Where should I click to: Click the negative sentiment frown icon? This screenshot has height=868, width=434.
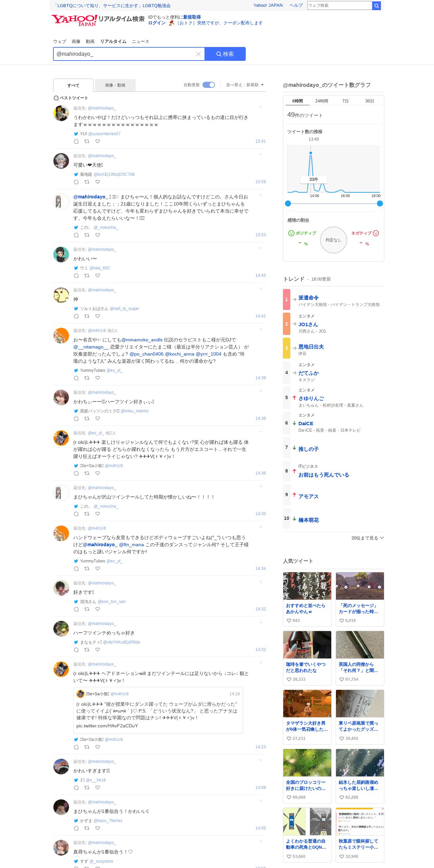(x=376, y=233)
